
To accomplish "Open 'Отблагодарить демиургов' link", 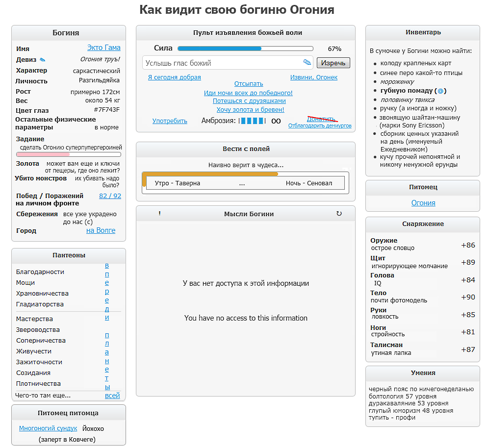I will (319, 126).
